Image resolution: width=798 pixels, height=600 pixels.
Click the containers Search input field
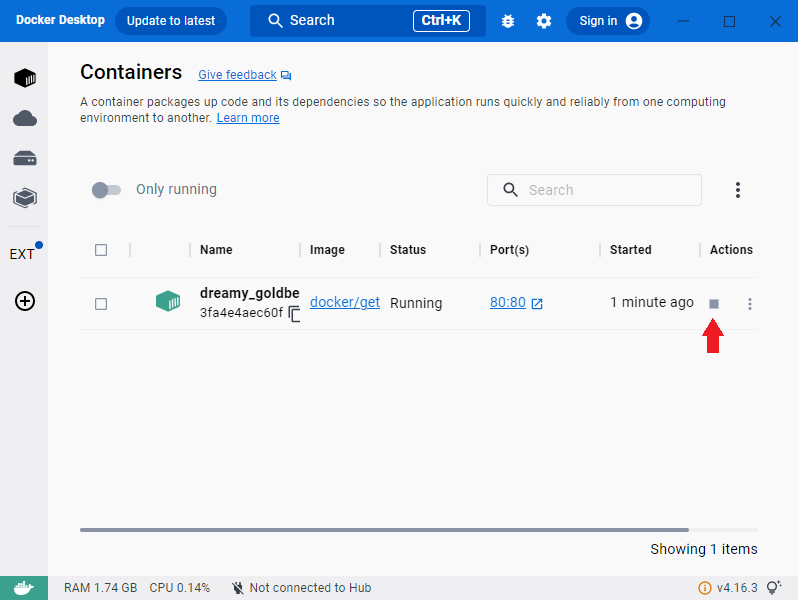click(x=594, y=190)
